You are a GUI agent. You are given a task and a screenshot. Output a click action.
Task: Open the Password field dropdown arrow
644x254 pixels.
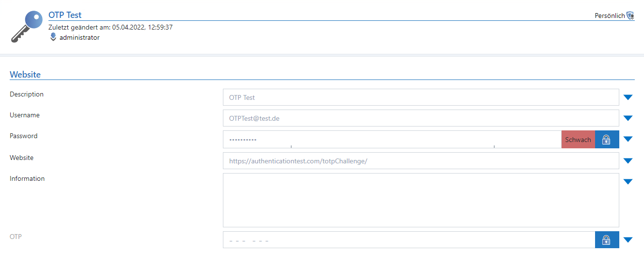(628, 139)
